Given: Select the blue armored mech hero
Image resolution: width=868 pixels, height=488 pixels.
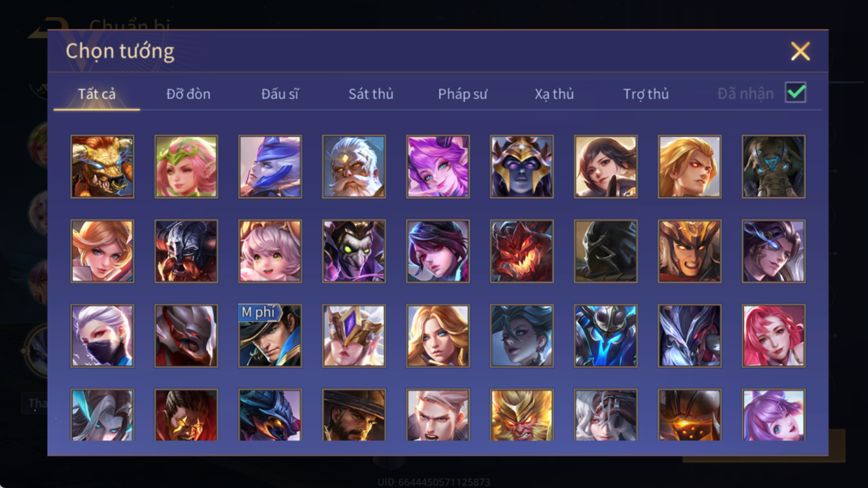Looking at the screenshot, I should click(x=606, y=336).
